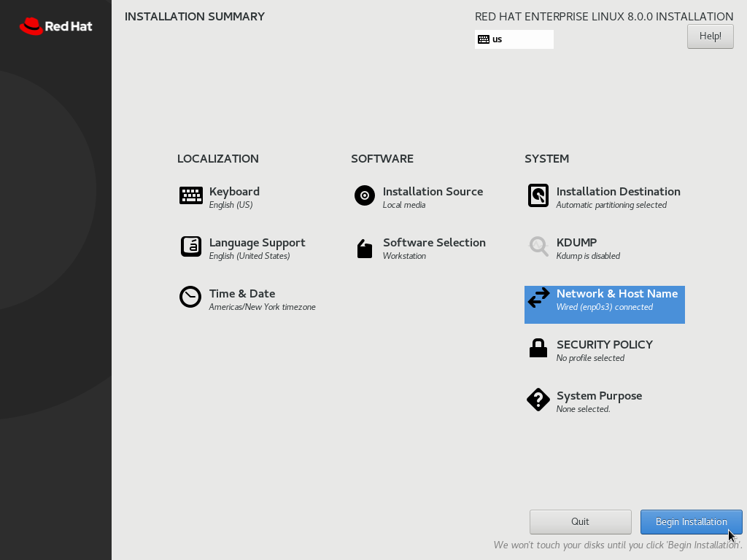Open Language Support settings
Screen dimensions: 747x560
point(257,243)
